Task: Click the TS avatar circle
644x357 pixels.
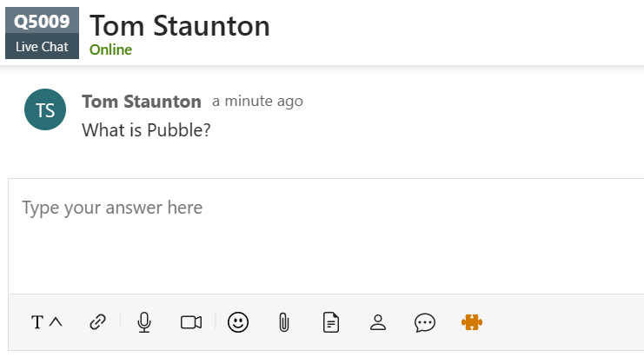Action: (45, 110)
